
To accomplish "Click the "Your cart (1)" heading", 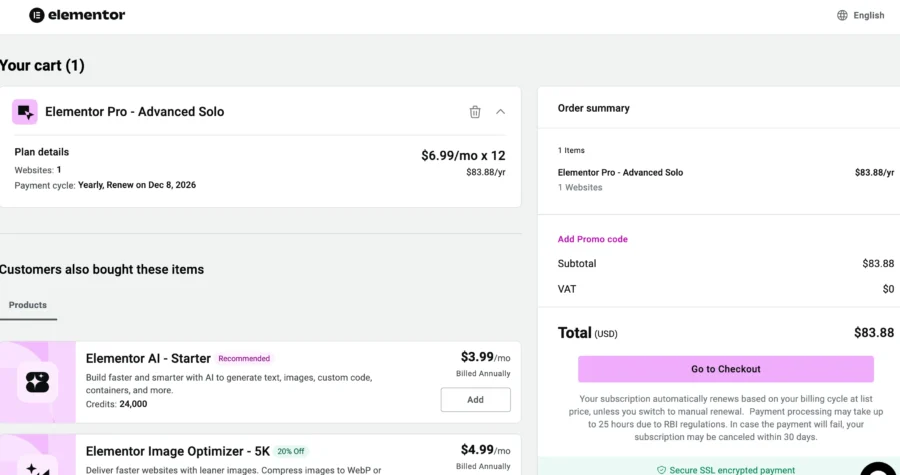I will tap(42, 65).
